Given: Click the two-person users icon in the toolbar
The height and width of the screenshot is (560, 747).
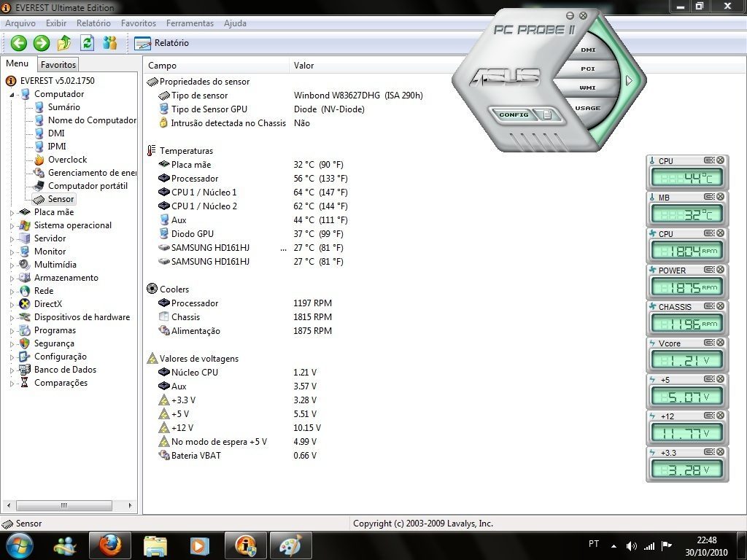Looking at the screenshot, I should 109,43.
